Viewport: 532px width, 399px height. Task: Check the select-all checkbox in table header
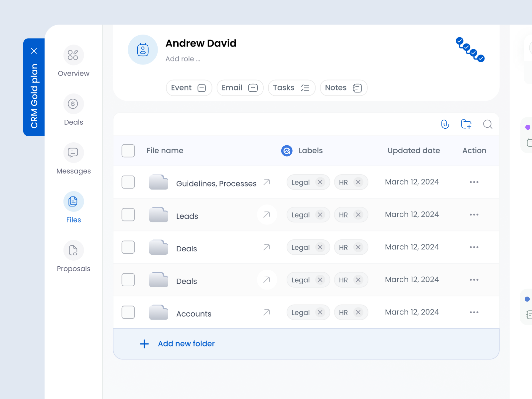coord(128,151)
